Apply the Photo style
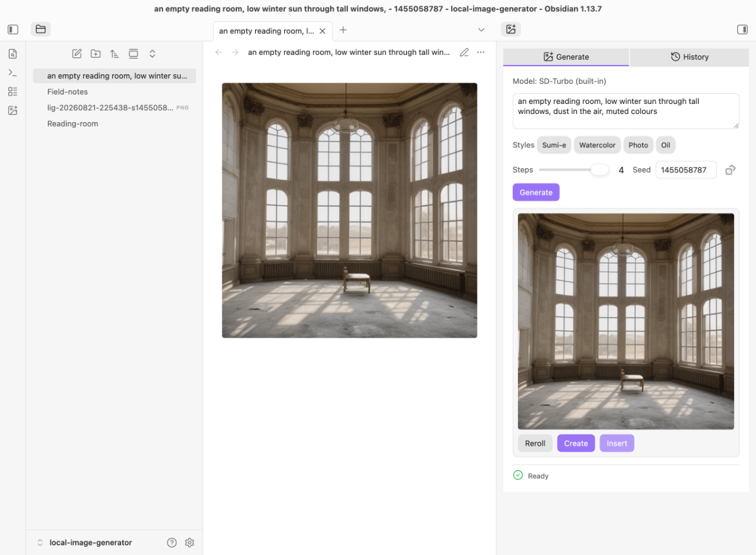This screenshot has height=555, width=756. click(x=638, y=145)
